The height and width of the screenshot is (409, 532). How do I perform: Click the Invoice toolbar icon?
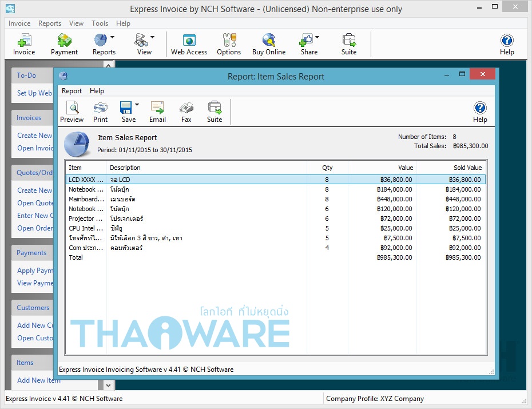pos(24,44)
